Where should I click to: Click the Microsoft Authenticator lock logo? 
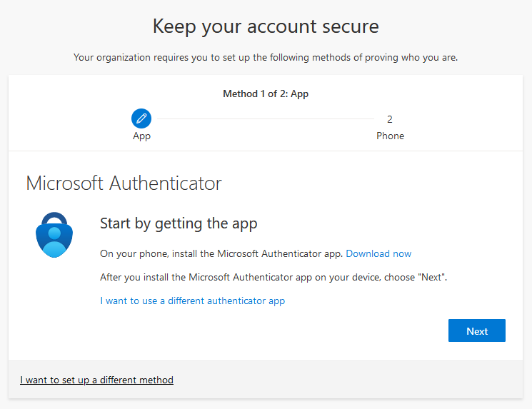tap(54, 235)
